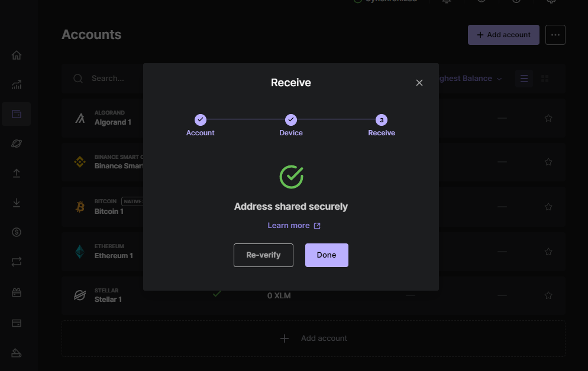Open the Binance Smart Chain account row
588x371 pixels.
pos(314,162)
